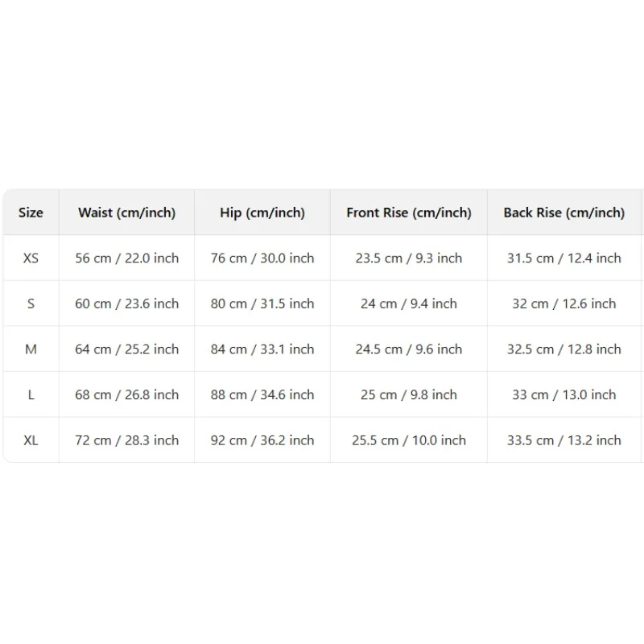Select the Waist (cm/inch) column header
Viewport: 644px width, 644px height.
pos(126,213)
